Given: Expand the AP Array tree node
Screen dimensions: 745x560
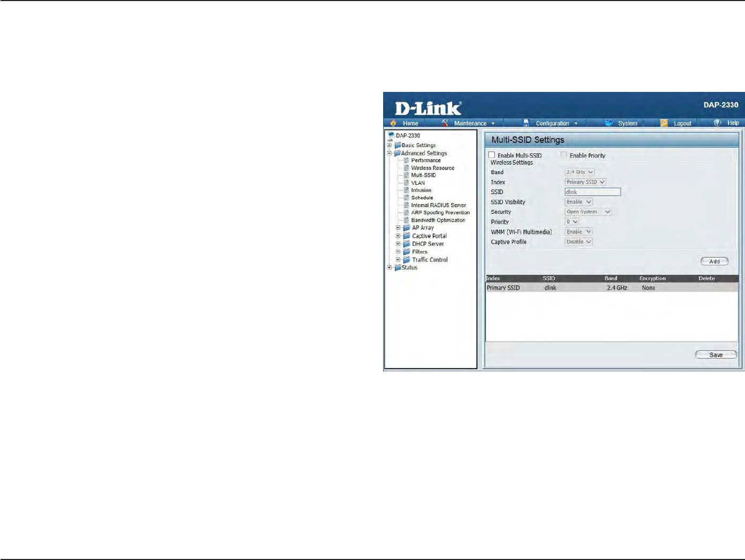Looking at the screenshot, I should [x=398, y=228].
